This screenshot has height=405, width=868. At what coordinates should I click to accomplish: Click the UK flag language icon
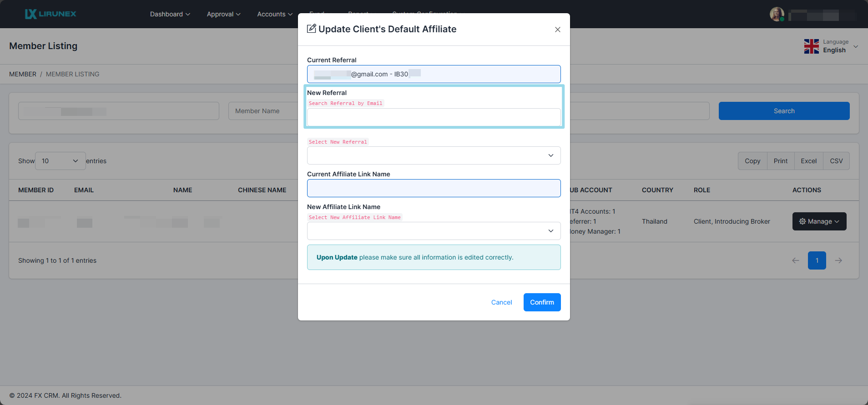click(x=811, y=46)
